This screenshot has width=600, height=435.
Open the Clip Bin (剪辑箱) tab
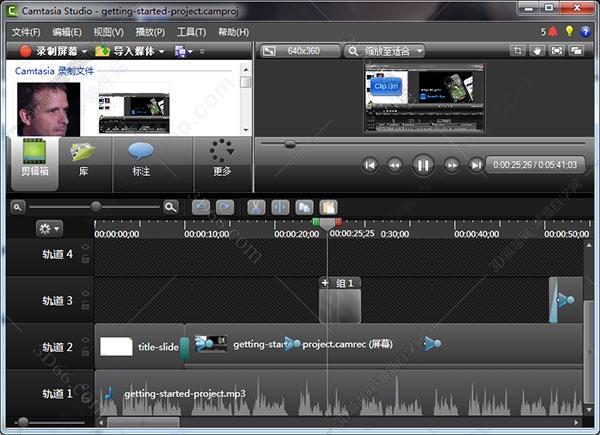click(33, 158)
